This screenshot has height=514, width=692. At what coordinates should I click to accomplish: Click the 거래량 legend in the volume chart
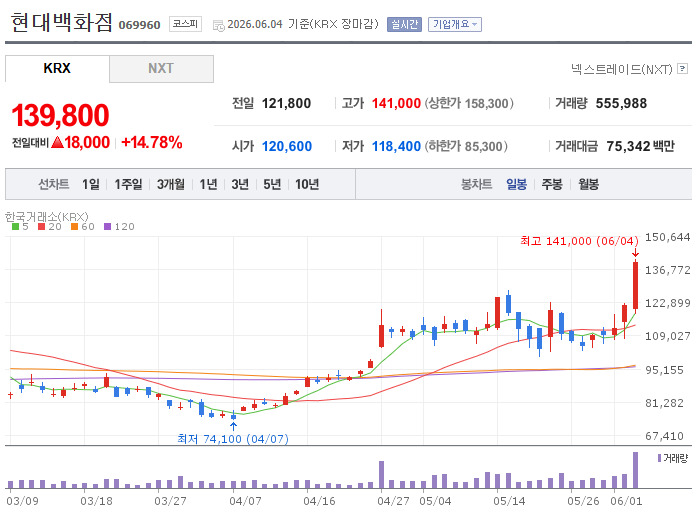pos(673,458)
